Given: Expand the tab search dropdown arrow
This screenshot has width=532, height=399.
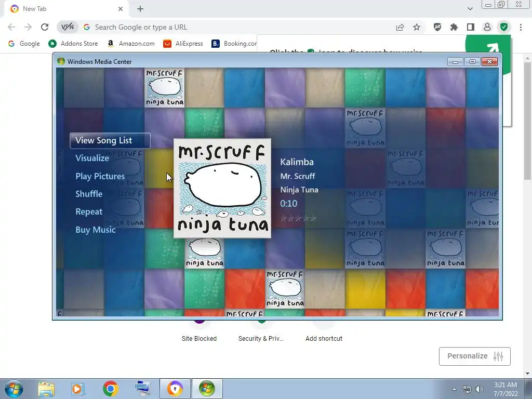Looking at the screenshot, I should [470, 9].
